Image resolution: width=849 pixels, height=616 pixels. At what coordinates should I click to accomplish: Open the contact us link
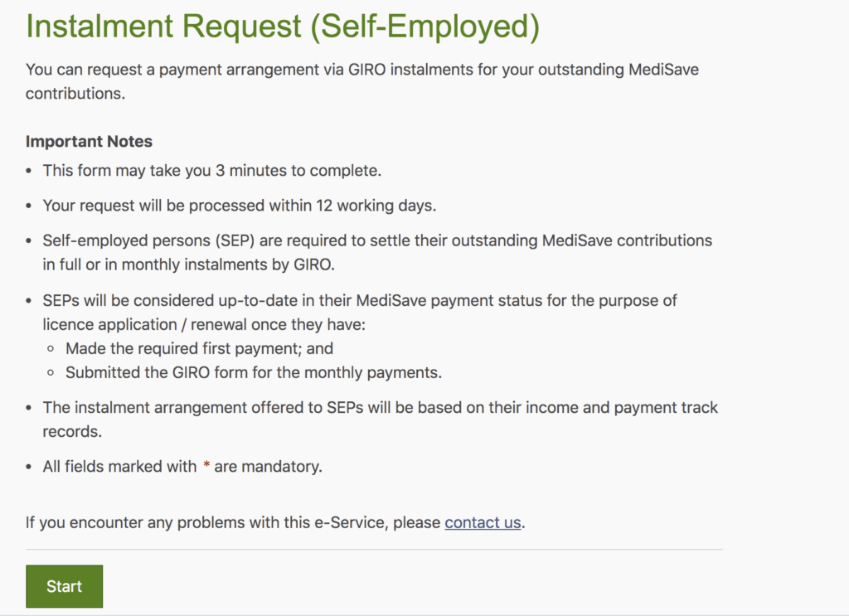point(483,522)
